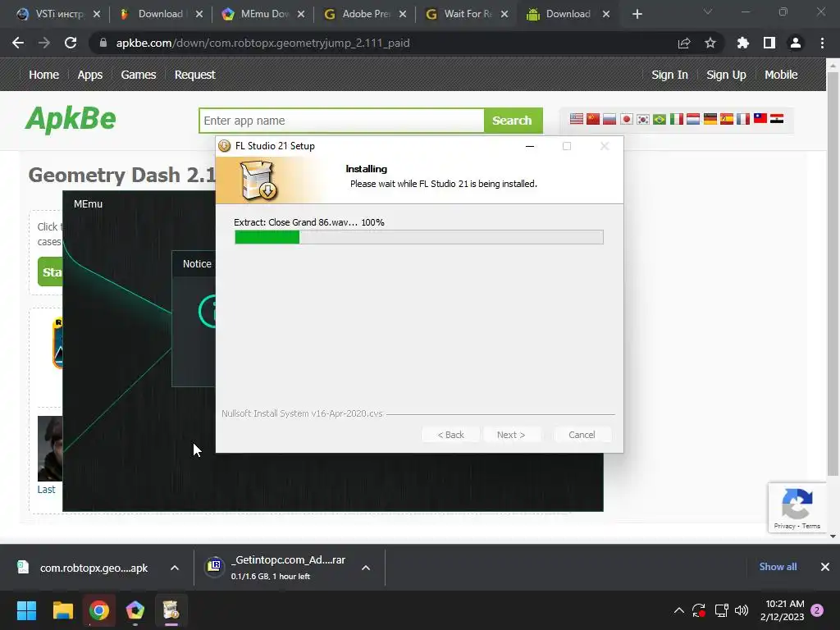
Task: Open the Home menu item
Action: pyautogui.click(x=44, y=75)
